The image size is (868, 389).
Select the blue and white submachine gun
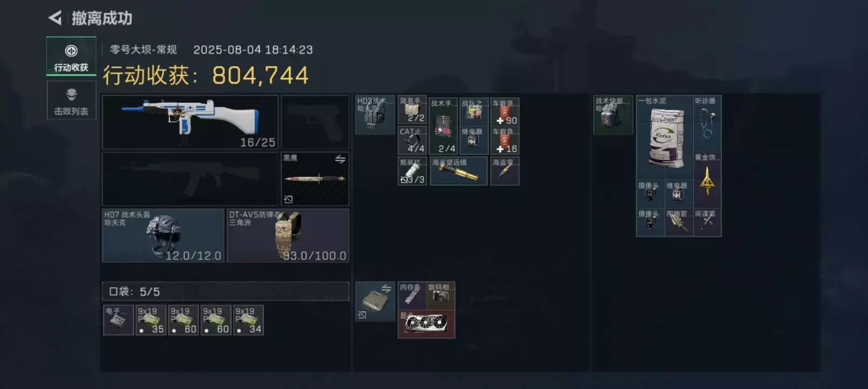pos(190,122)
